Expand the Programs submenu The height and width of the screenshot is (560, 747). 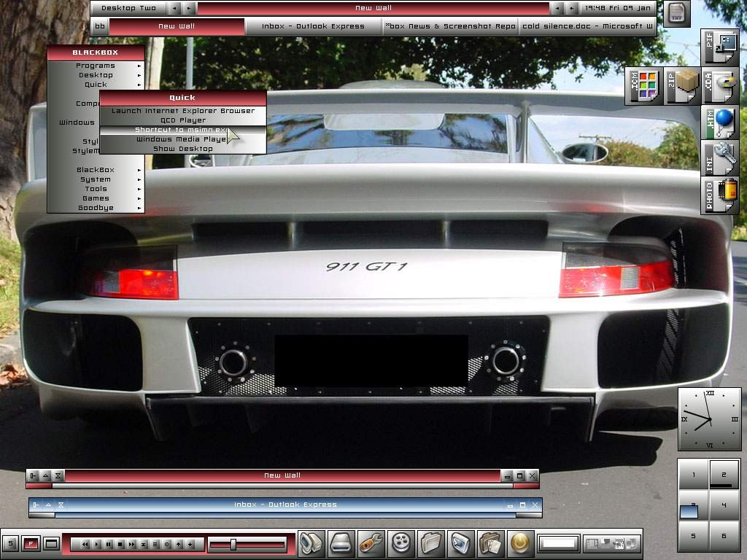tap(96, 66)
